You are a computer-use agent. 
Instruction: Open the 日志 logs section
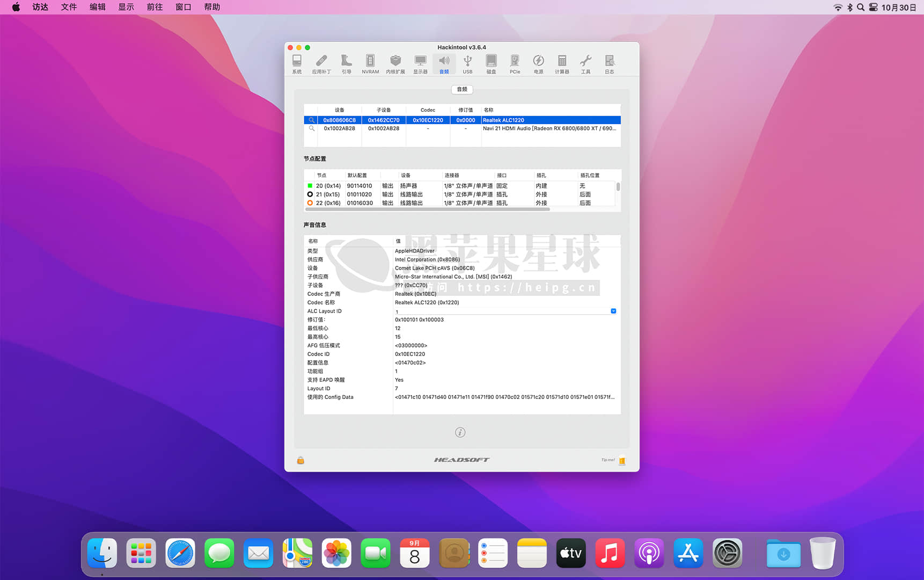pyautogui.click(x=609, y=63)
